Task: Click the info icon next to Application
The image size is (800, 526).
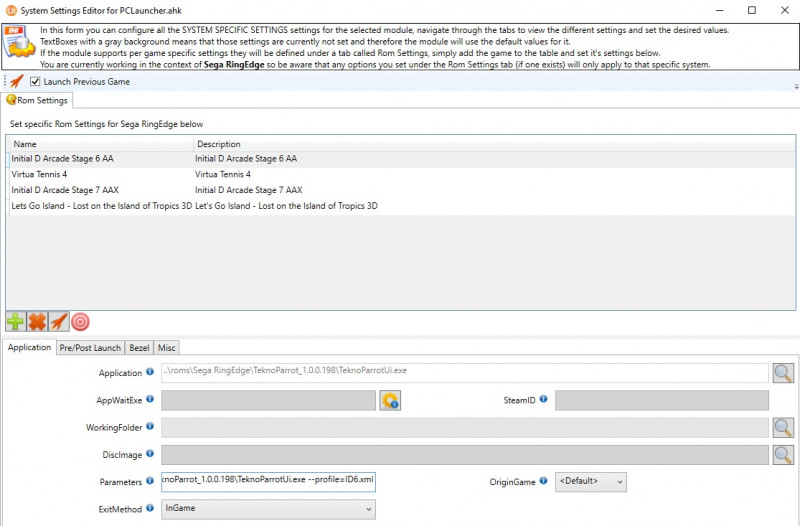Action: (x=150, y=372)
